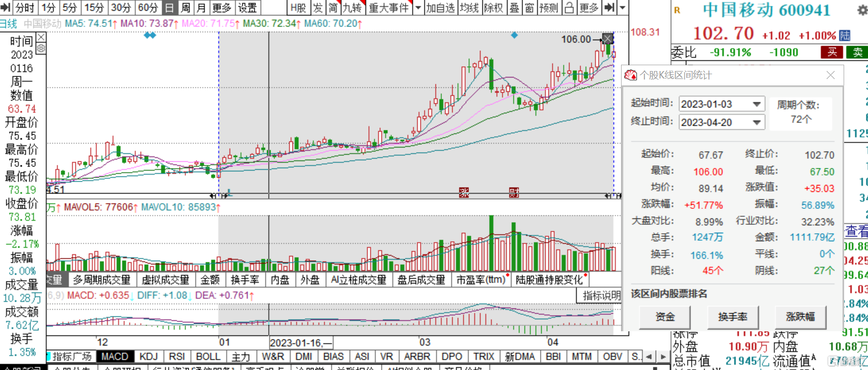868x370 pixels.
Task: Click the collapse arrow icon after the second 更多
Action: click(x=609, y=7)
